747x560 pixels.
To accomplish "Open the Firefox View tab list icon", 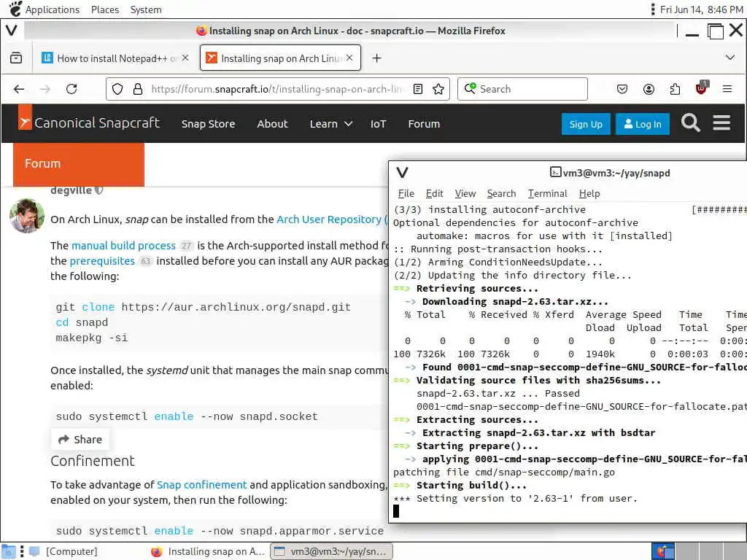I will 16,58.
